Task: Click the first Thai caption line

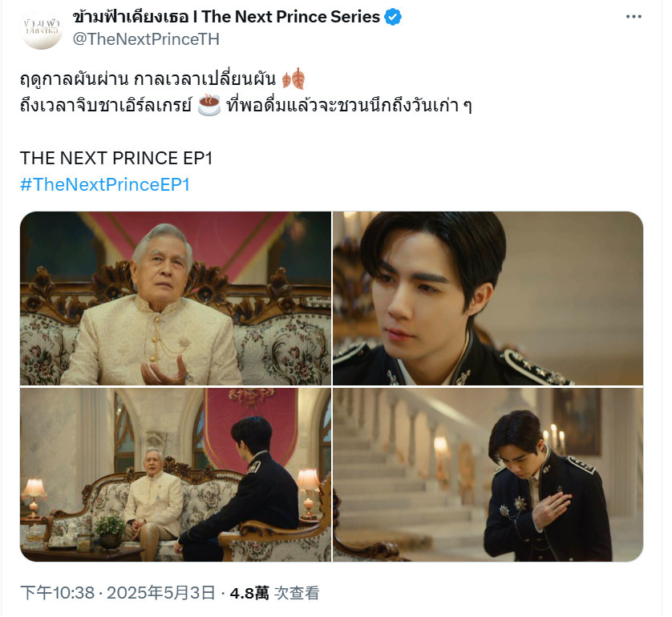Action: [148, 79]
